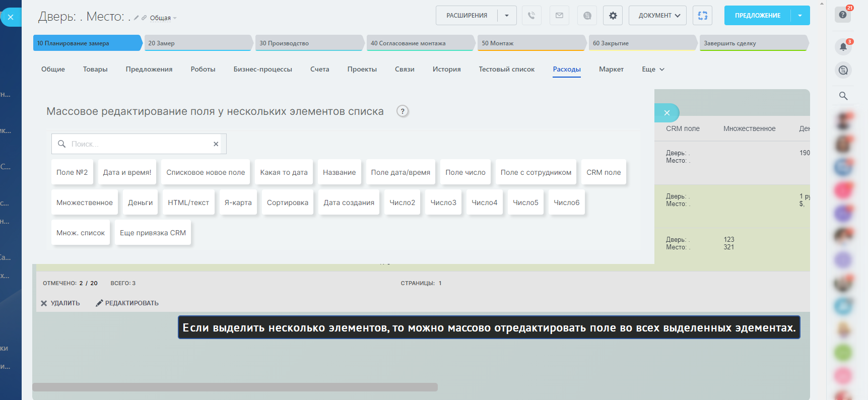Click the magnifier search icon in right sidebar
Viewport: 868px width, 400px height.
pyautogui.click(x=843, y=96)
